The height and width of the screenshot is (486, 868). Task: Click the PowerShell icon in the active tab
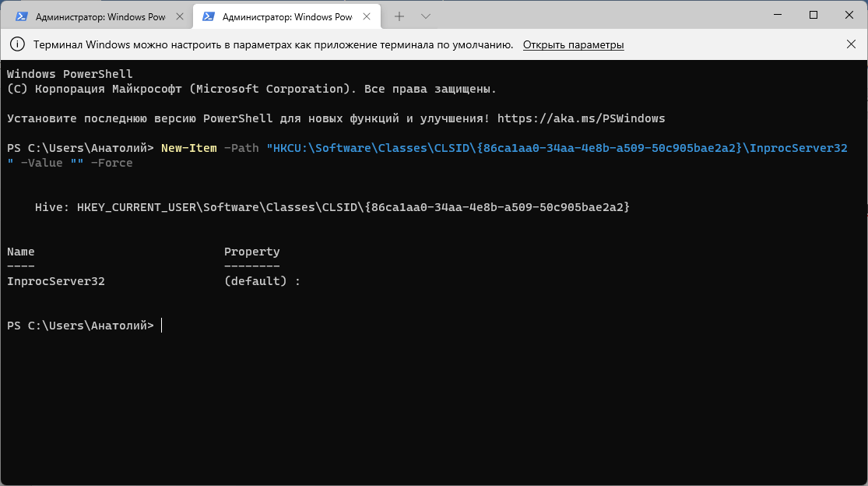(209, 16)
